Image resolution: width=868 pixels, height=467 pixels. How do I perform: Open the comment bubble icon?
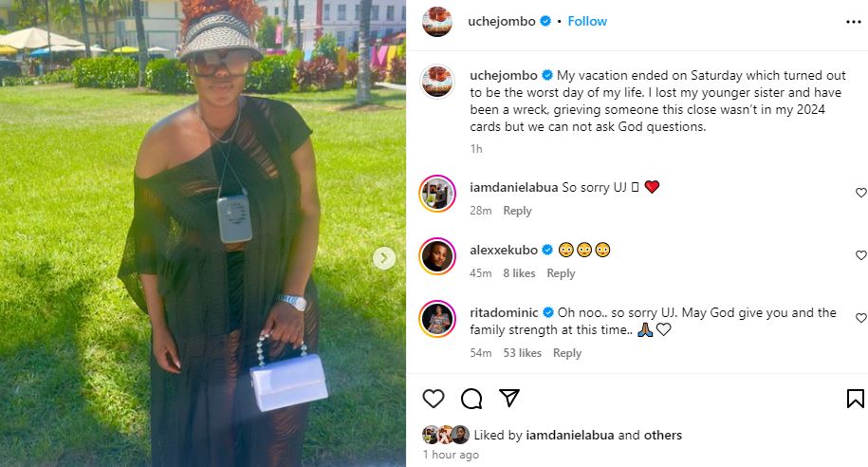pyautogui.click(x=471, y=399)
